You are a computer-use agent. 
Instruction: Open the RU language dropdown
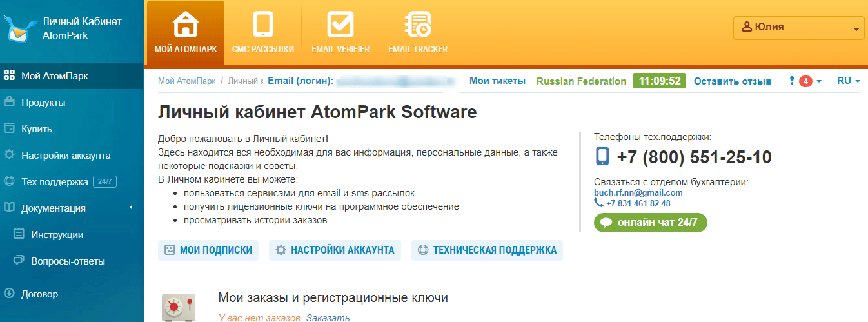[x=849, y=81]
